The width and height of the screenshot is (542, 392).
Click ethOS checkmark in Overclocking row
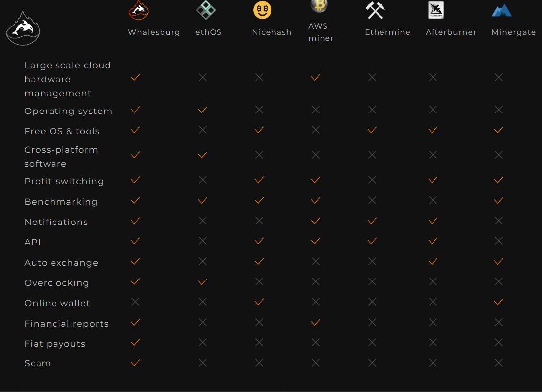click(x=203, y=282)
